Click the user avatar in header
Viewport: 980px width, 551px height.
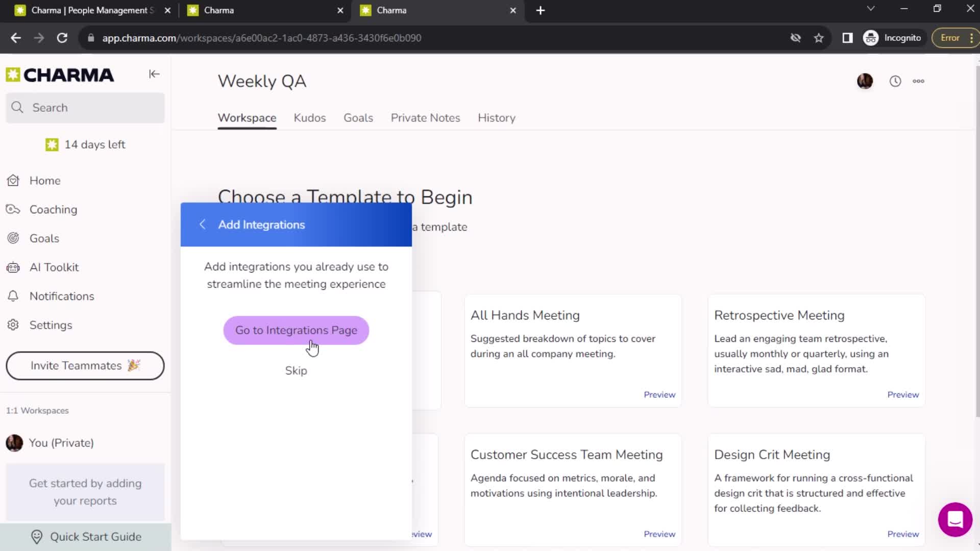[865, 81]
